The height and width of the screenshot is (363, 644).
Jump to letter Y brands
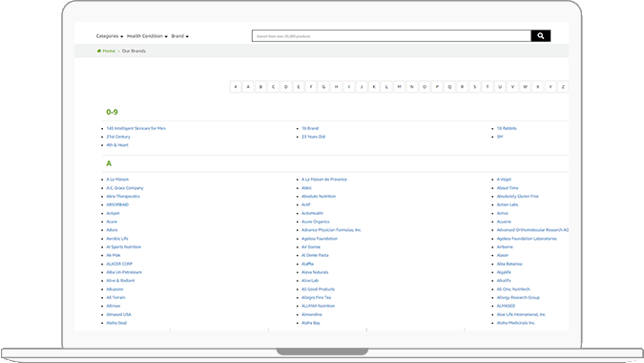[x=551, y=87]
